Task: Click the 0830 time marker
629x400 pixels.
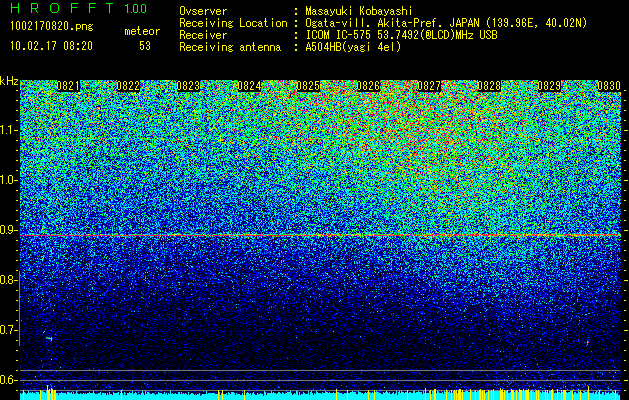Action: tap(609, 86)
